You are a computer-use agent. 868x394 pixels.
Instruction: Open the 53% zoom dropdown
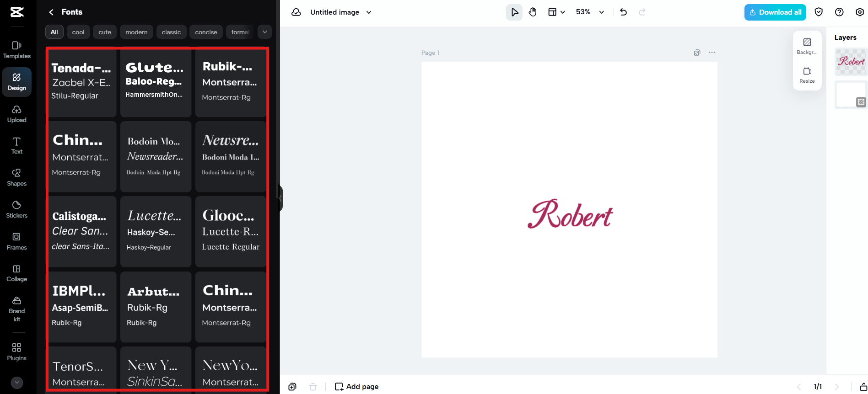pos(590,12)
